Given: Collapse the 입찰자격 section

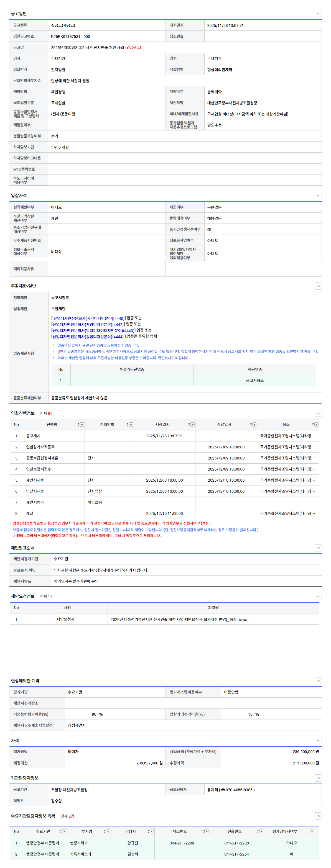Looking at the screenshot, I should pyautogui.click(x=318, y=196).
